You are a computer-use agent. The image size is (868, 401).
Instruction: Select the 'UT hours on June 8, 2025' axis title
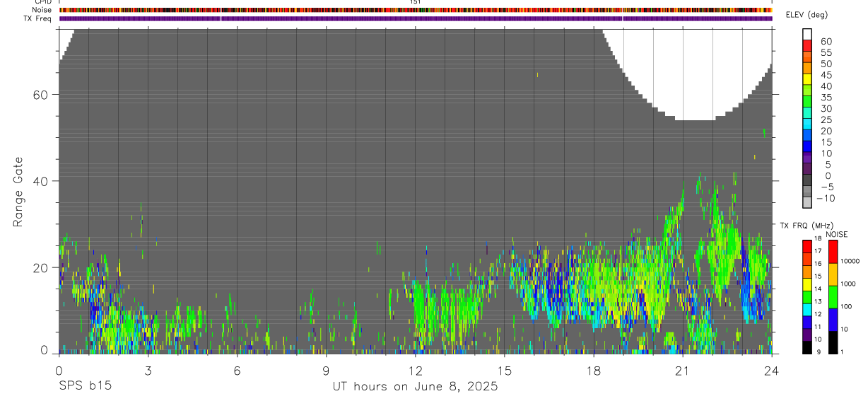pos(416,387)
